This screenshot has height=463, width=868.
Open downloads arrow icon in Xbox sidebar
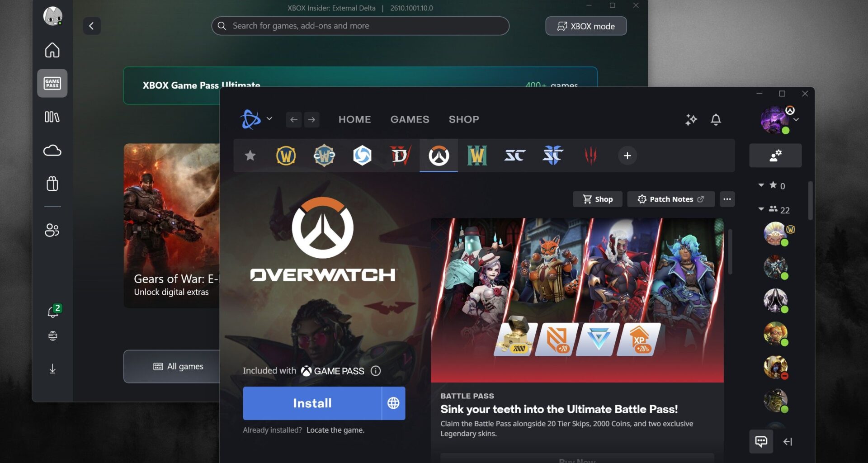52,369
